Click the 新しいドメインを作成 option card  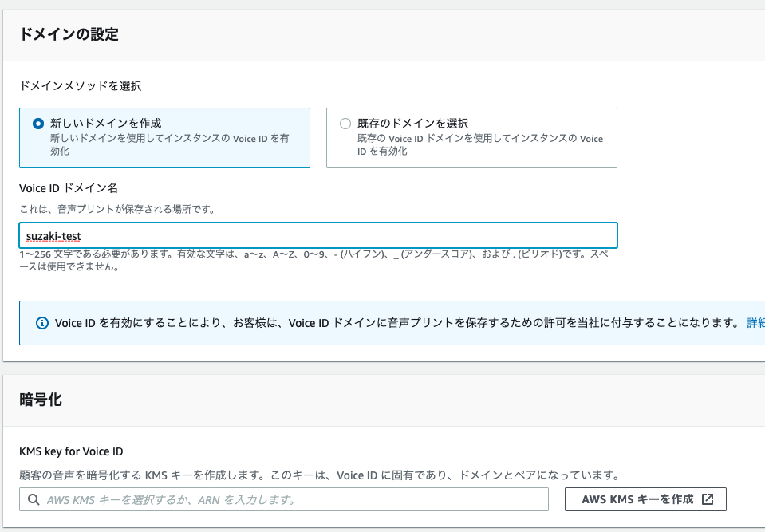(164, 136)
